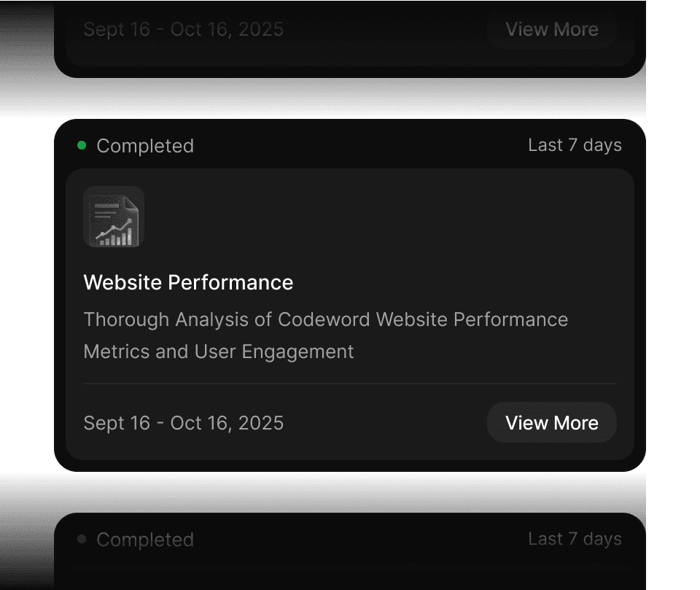Click View More on the Website Performance card
The height and width of the screenshot is (590, 700).
[x=551, y=422]
